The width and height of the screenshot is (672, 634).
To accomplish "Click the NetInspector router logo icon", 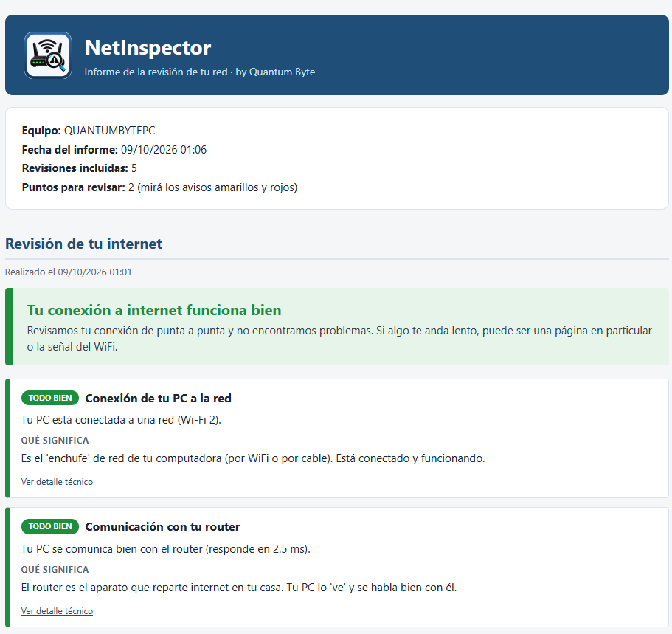I will point(47,55).
